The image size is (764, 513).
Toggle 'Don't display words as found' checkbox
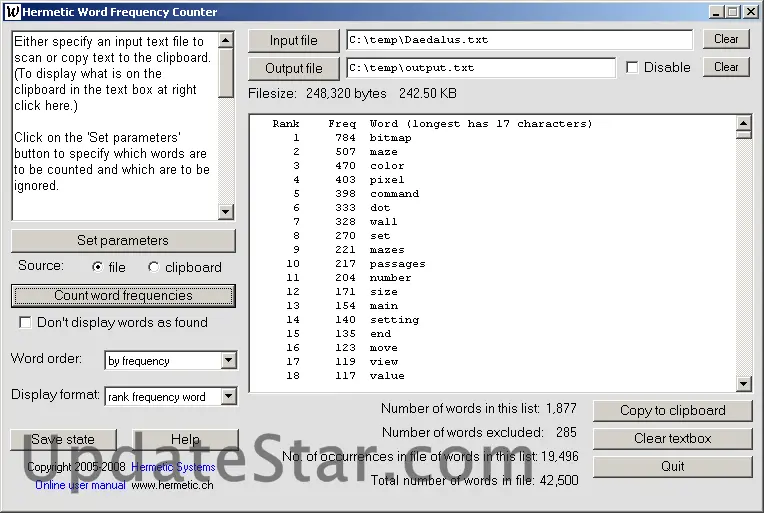point(26,323)
